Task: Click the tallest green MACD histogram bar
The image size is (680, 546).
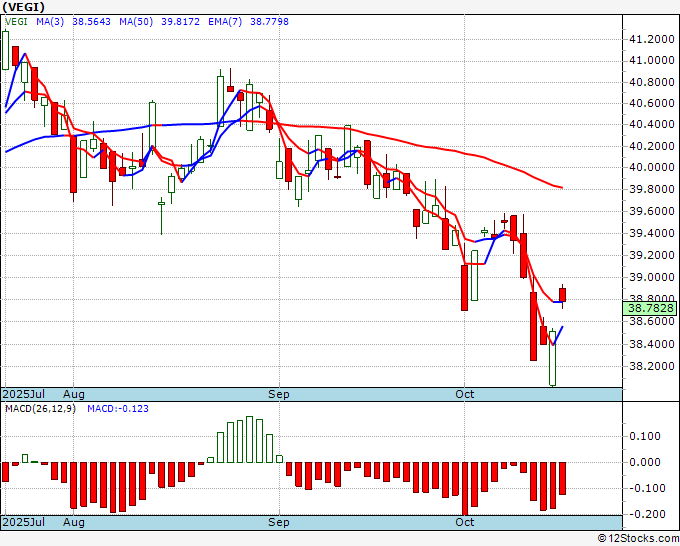Action: (x=249, y=439)
